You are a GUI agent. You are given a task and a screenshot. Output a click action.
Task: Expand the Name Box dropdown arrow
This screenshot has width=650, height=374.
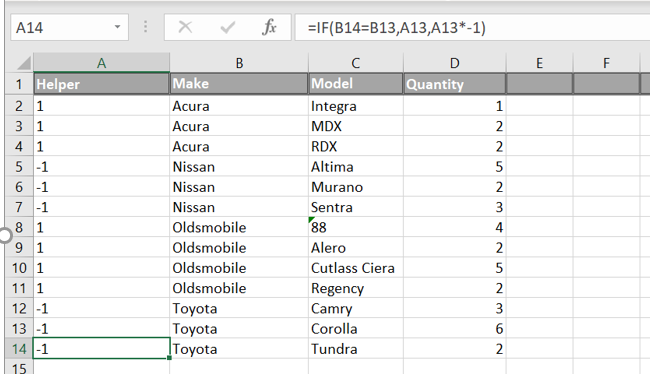[x=117, y=27]
